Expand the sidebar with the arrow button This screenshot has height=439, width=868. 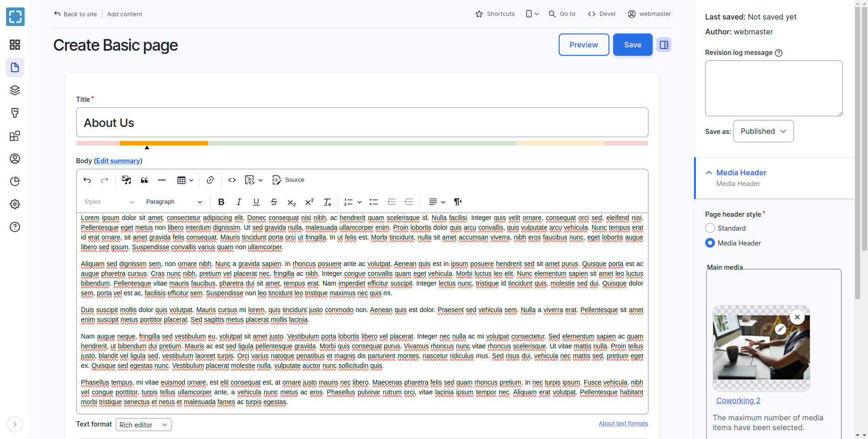(15, 424)
